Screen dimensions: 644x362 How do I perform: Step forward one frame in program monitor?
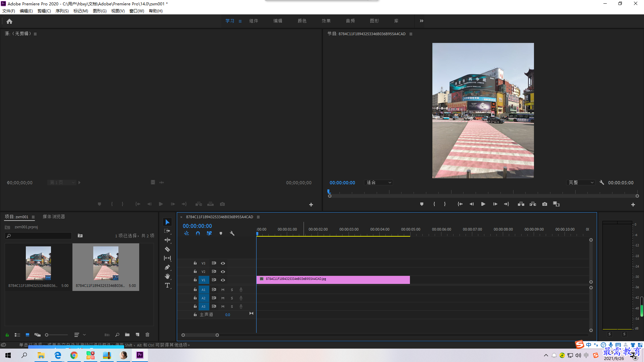click(x=495, y=204)
